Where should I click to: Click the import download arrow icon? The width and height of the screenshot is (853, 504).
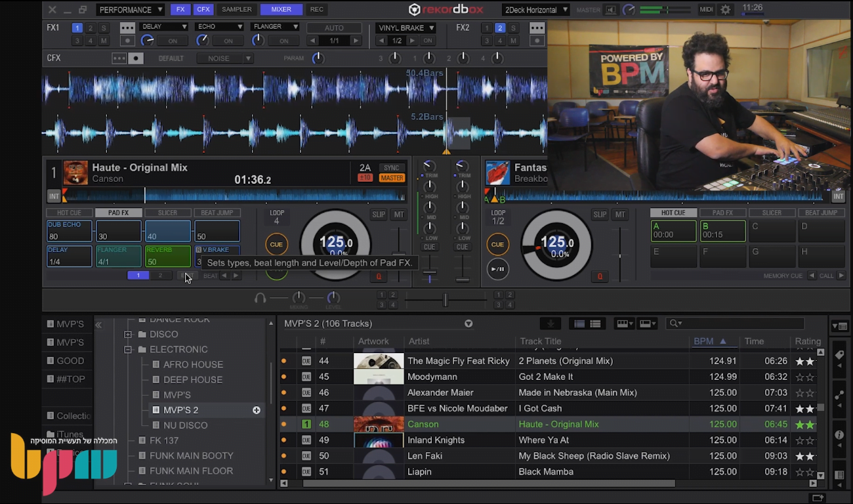(550, 324)
